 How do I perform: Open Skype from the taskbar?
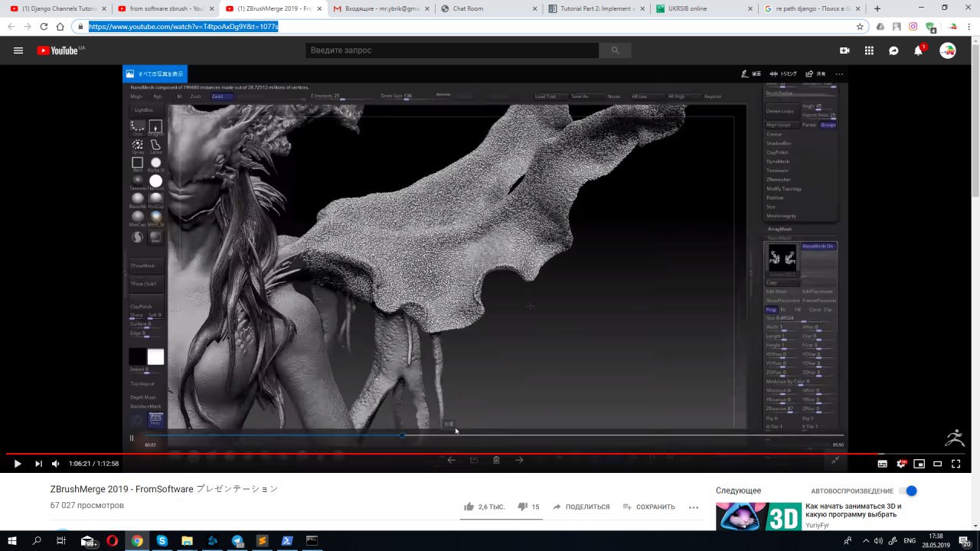pyautogui.click(x=162, y=541)
